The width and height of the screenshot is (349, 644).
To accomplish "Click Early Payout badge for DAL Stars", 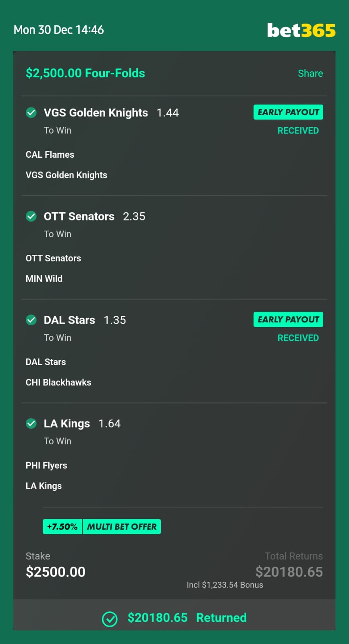I will [x=288, y=320].
